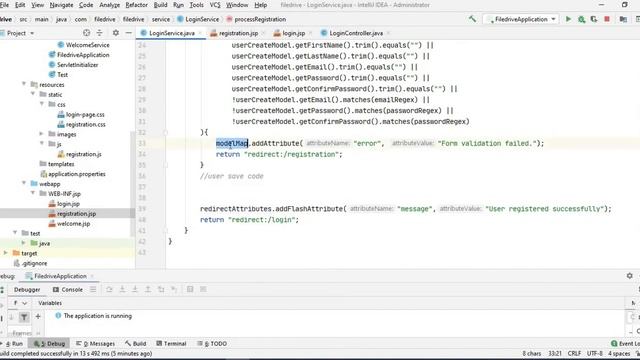Open Debug panel settings gear
640x360 pixels.
[x=629, y=276]
